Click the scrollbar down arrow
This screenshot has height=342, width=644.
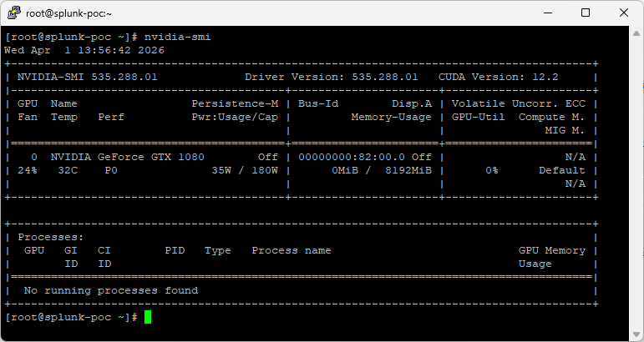point(636,334)
